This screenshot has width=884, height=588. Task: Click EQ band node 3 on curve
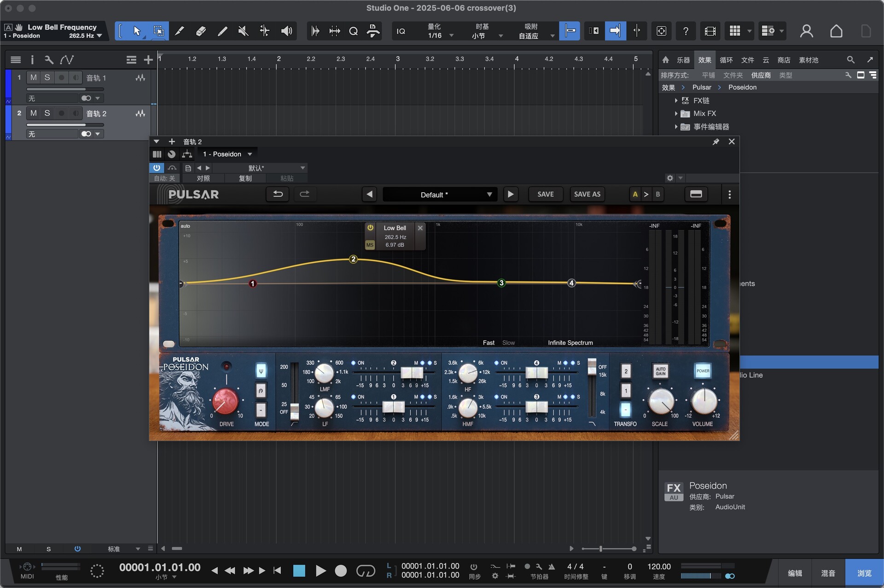point(501,283)
